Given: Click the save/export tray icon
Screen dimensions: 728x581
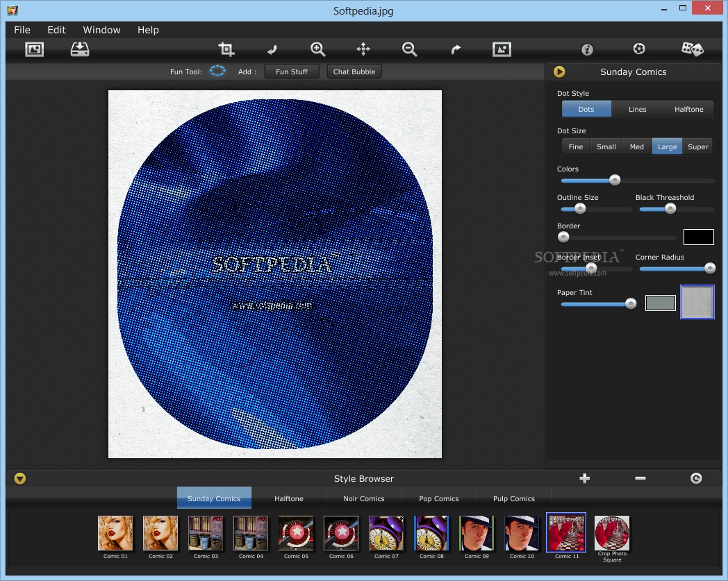Looking at the screenshot, I should (80, 49).
